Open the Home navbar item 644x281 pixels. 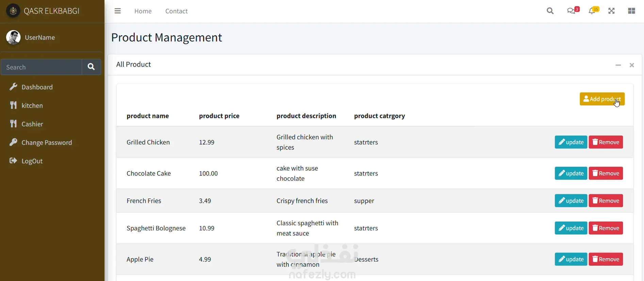(x=143, y=11)
